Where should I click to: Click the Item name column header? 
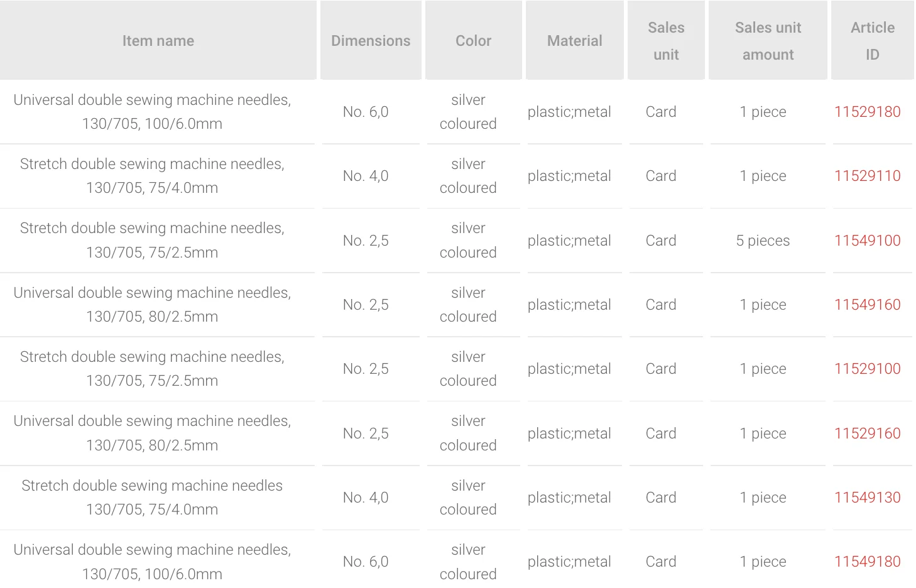pos(158,41)
